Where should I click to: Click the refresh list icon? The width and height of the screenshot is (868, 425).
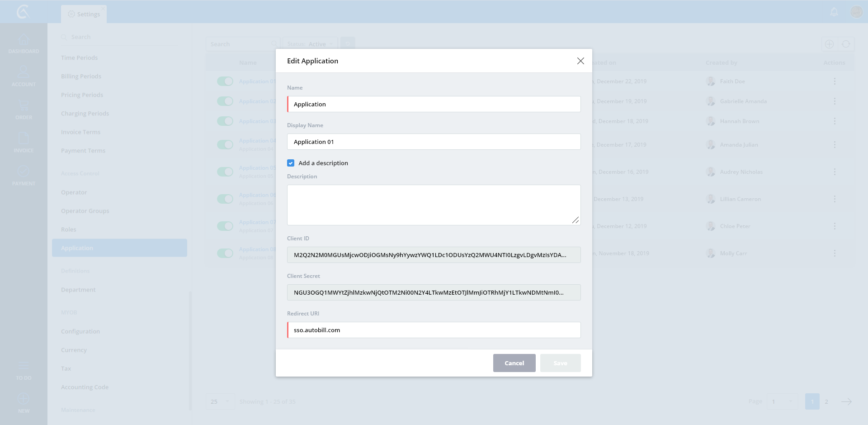[846, 44]
